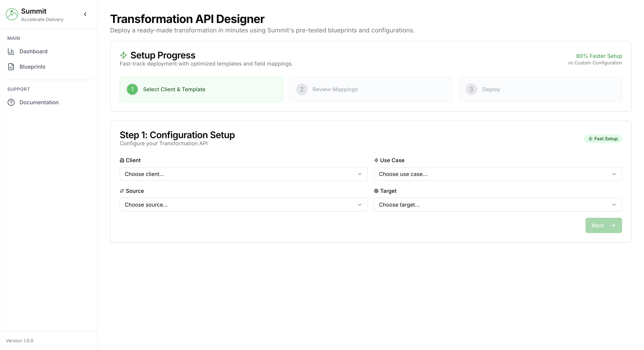
Task: Go to Dashboard in the sidebar
Action: pos(34,51)
